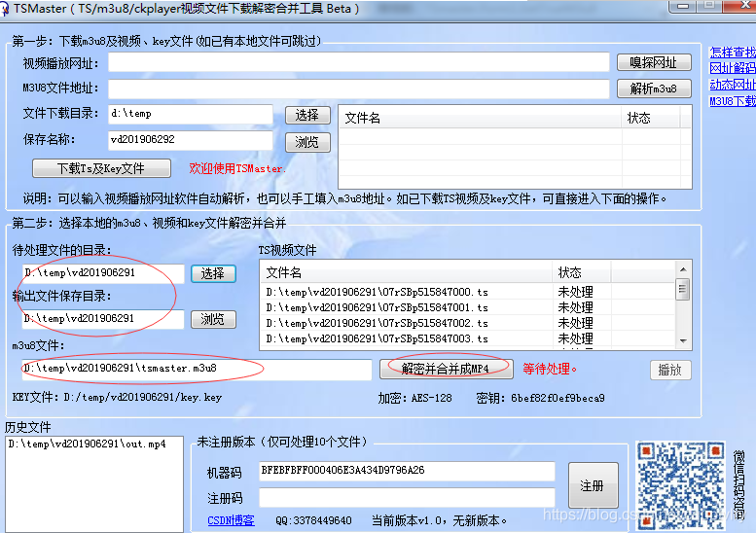Open the M3U8下载 link
The image size is (756, 533).
coord(733,101)
